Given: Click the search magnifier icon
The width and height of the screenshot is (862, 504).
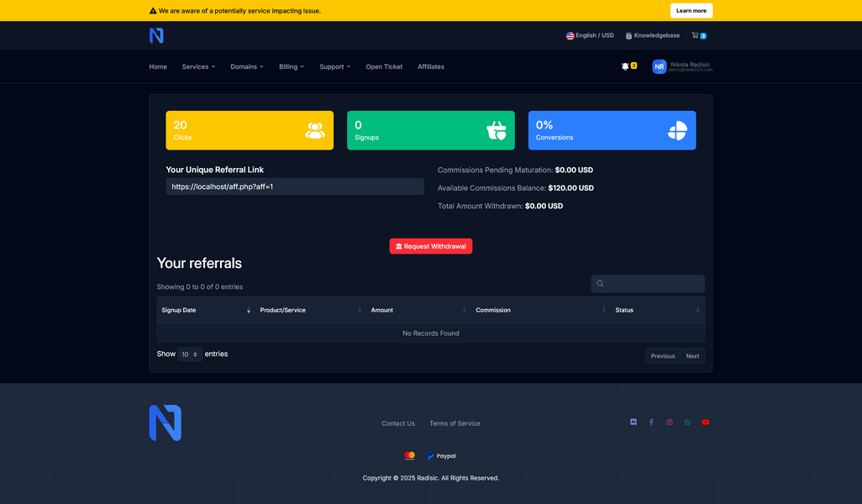Looking at the screenshot, I should click(x=601, y=284).
